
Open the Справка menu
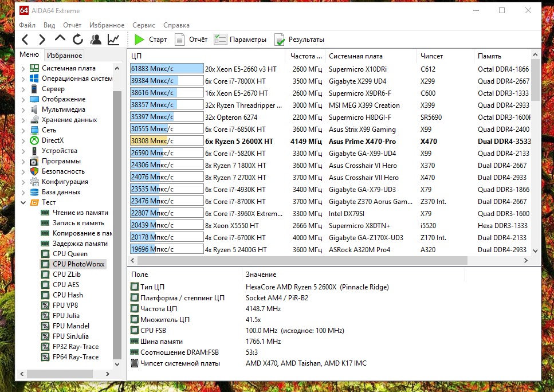[x=176, y=25]
